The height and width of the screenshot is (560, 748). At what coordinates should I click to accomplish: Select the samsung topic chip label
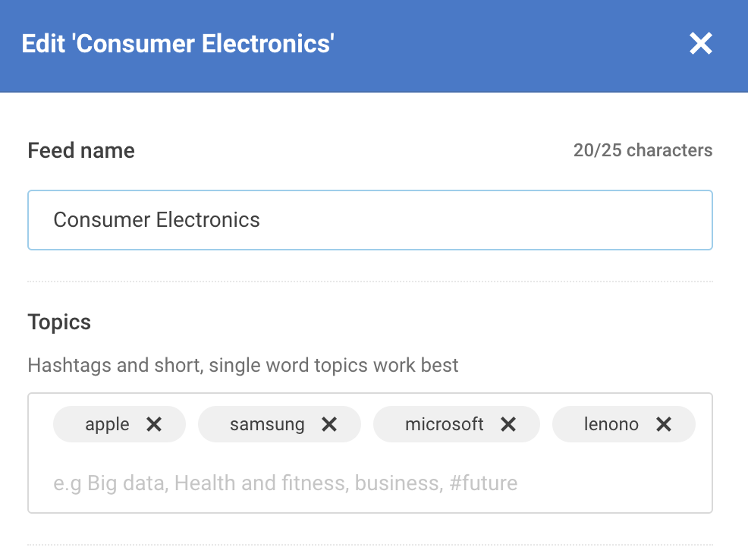[x=267, y=424]
